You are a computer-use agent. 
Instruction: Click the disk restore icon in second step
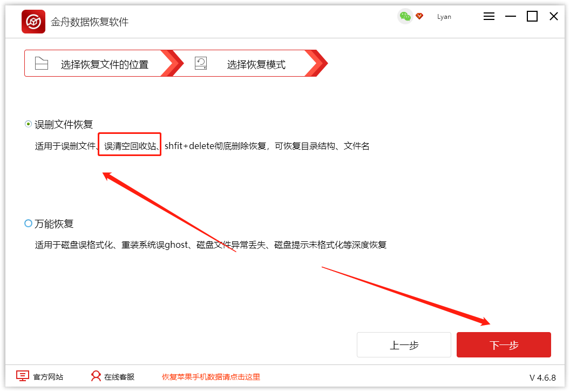click(201, 63)
